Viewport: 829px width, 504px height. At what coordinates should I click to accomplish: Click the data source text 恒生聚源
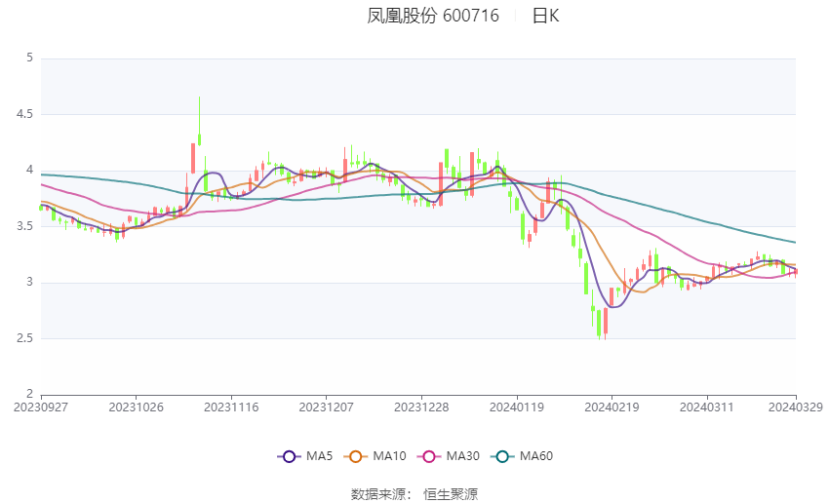(x=450, y=494)
